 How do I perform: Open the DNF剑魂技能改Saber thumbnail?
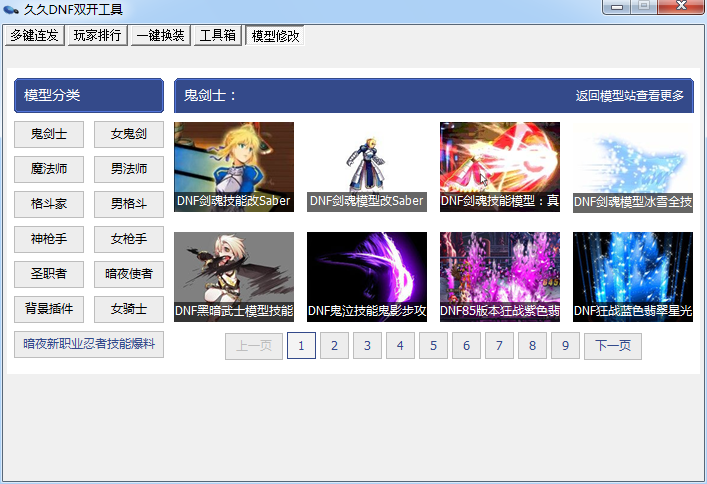(234, 166)
